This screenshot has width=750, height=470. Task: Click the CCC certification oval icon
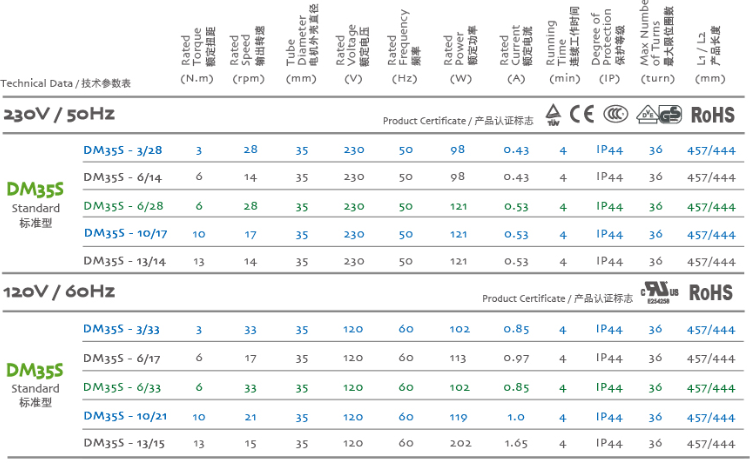tap(615, 114)
